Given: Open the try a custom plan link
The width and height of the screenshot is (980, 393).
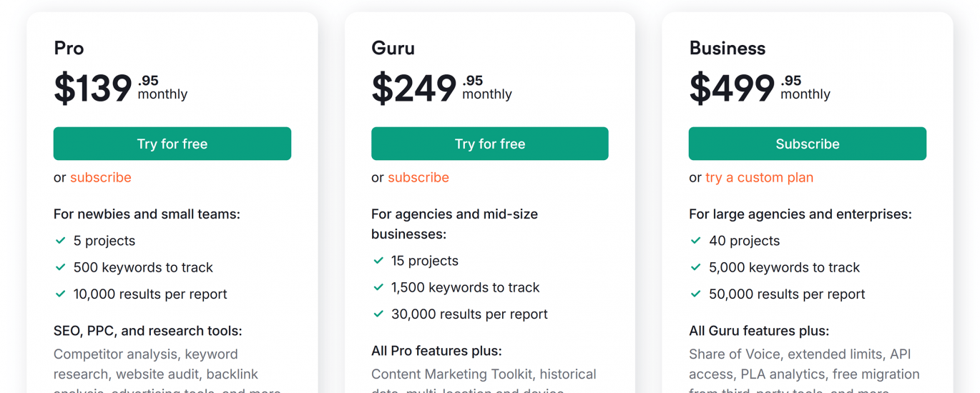Looking at the screenshot, I should tap(759, 177).
